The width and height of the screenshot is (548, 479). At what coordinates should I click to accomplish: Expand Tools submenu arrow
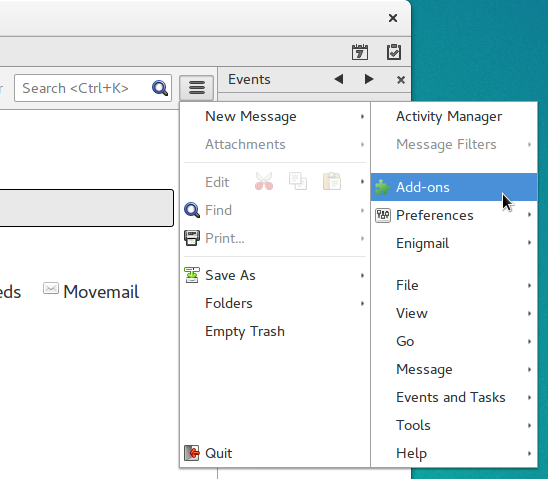click(529, 425)
